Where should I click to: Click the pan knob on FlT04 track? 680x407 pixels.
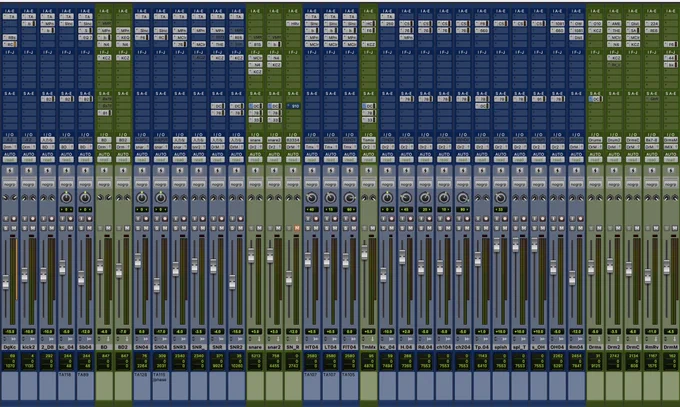click(350, 198)
